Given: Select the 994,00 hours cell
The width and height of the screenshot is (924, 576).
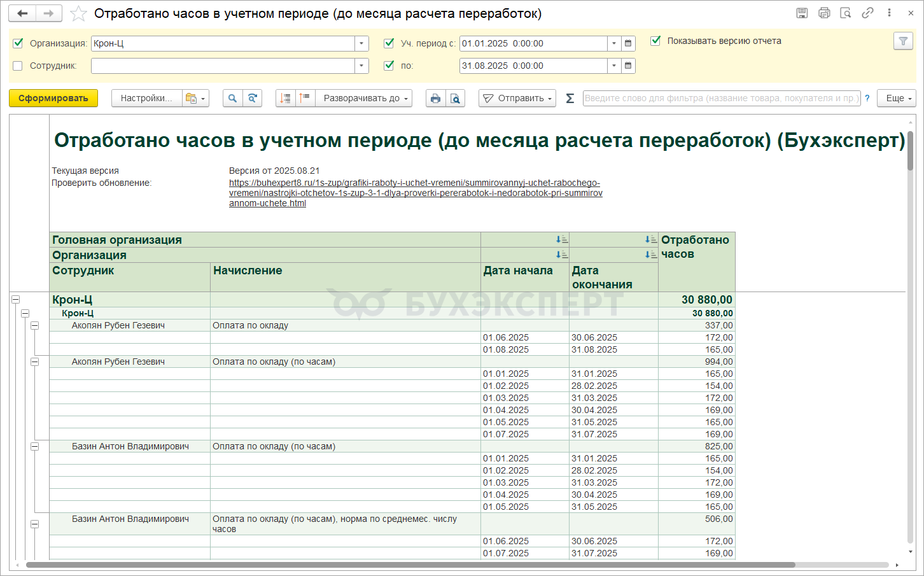Looking at the screenshot, I should 697,362.
